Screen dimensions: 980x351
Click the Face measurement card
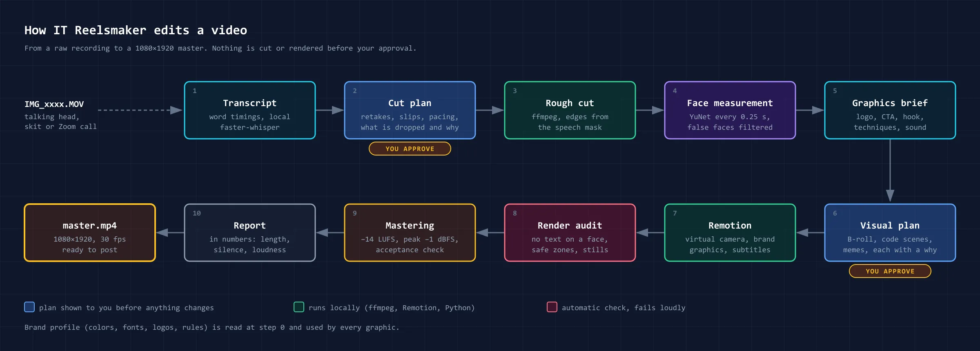730,110
